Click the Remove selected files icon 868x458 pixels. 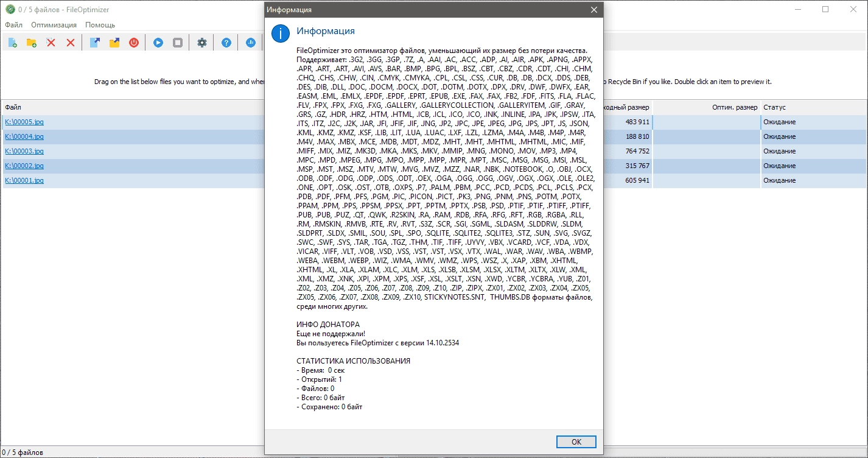pyautogui.click(x=51, y=43)
